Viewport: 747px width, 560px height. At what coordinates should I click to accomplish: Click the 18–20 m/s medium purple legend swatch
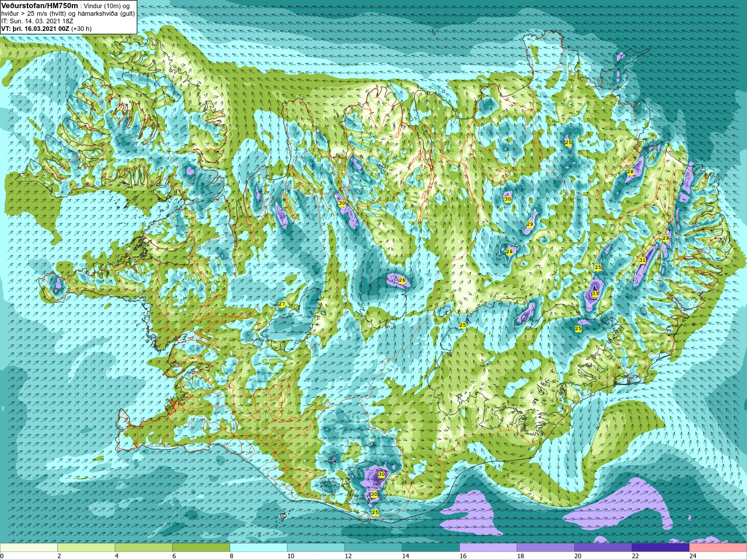[546, 548]
